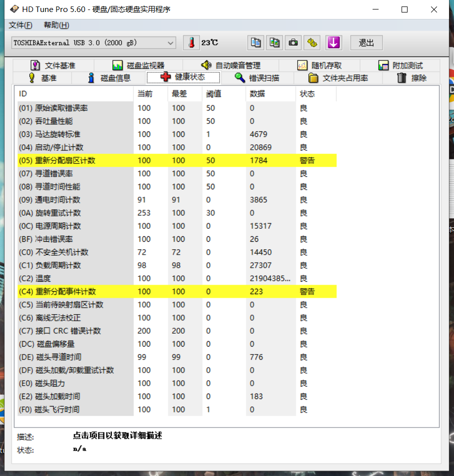454x476 pixels.
Task: Click the copy text to clipboard icon
Action: click(256, 43)
